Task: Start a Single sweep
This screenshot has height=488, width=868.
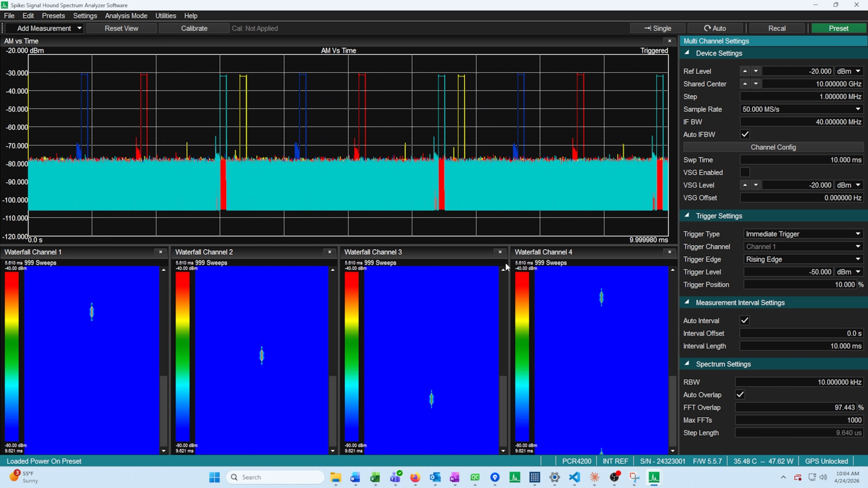Action: (658, 28)
